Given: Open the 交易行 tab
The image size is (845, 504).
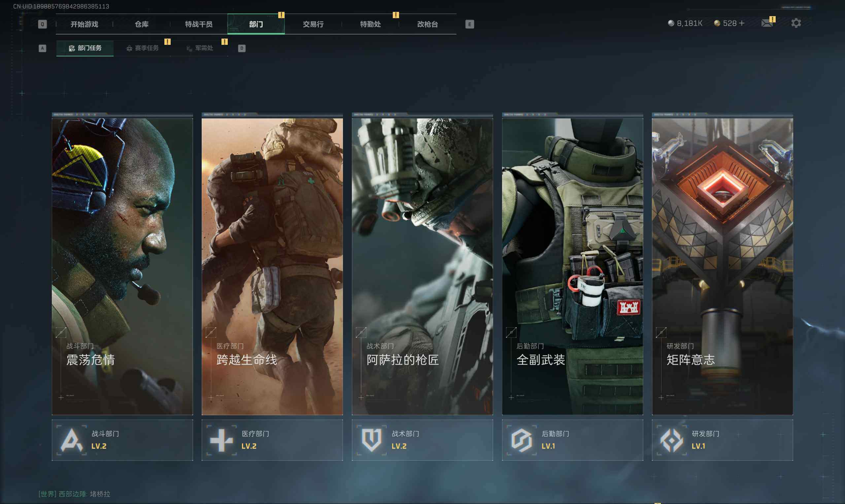Looking at the screenshot, I should pos(313,24).
